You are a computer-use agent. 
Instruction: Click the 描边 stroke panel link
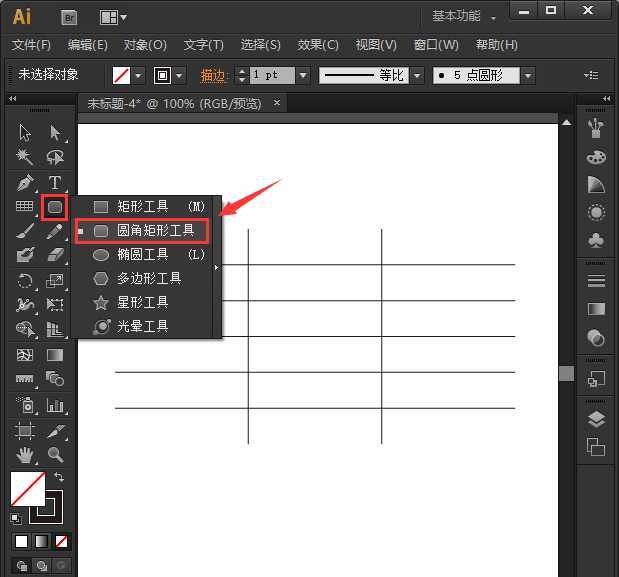tap(213, 76)
